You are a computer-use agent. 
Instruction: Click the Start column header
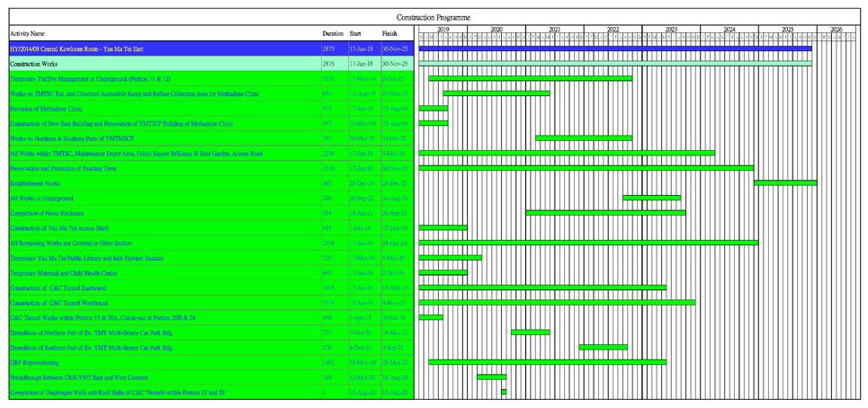pyautogui.click(x=356, y=33)
